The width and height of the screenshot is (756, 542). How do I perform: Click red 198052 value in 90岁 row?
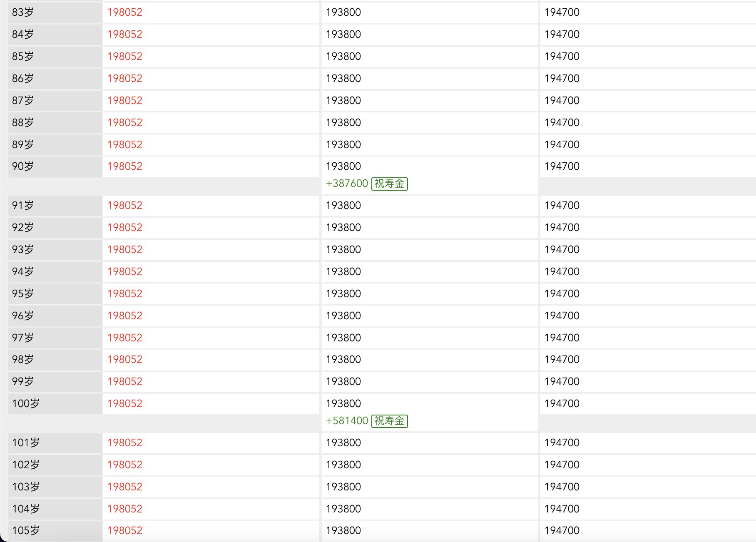point(125,167)
